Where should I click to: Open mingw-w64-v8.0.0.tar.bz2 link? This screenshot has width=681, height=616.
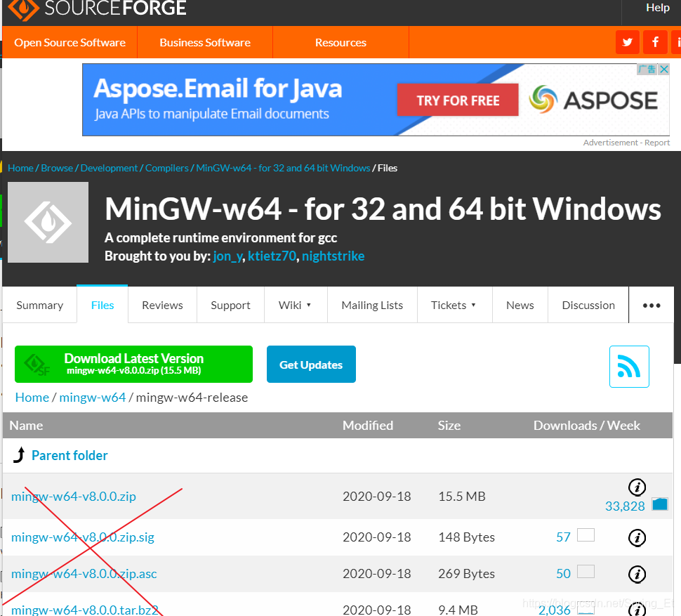85,610
